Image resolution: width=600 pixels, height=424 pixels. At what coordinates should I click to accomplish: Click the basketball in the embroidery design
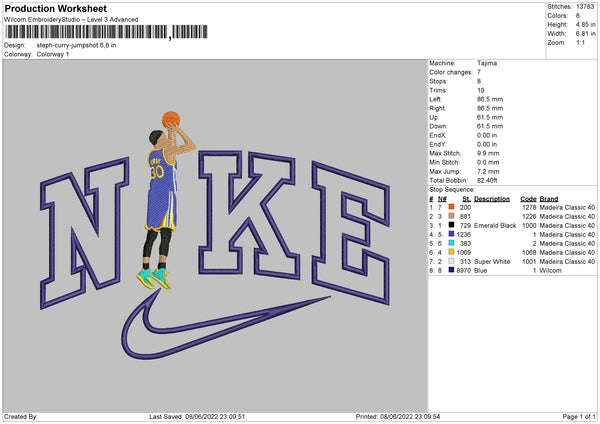(x=171, y=119)
